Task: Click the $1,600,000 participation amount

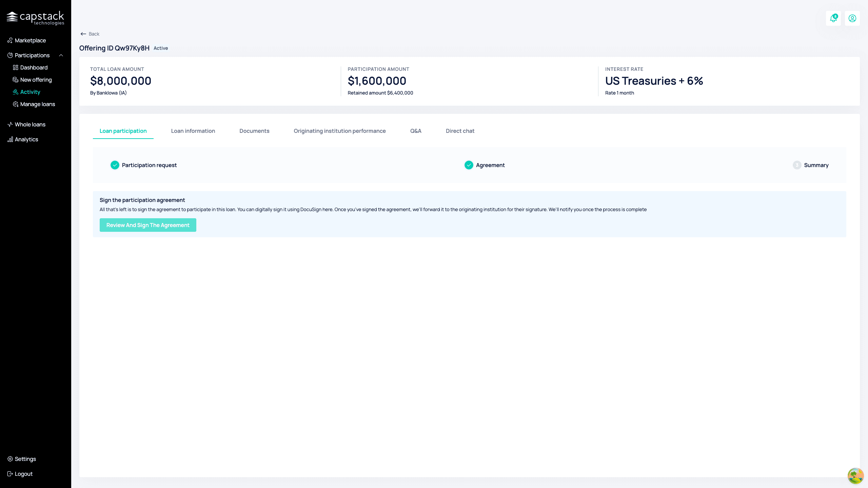Action: [377, 81]
